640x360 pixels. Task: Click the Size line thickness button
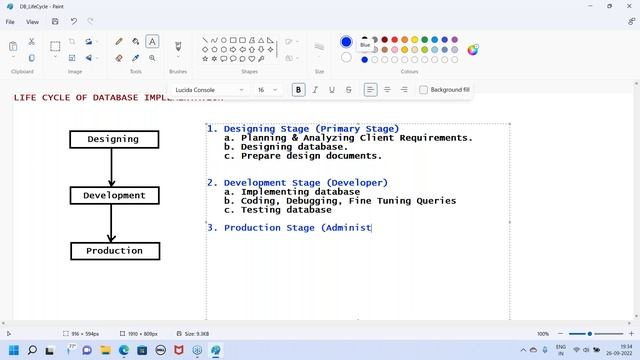pos(319,48)
